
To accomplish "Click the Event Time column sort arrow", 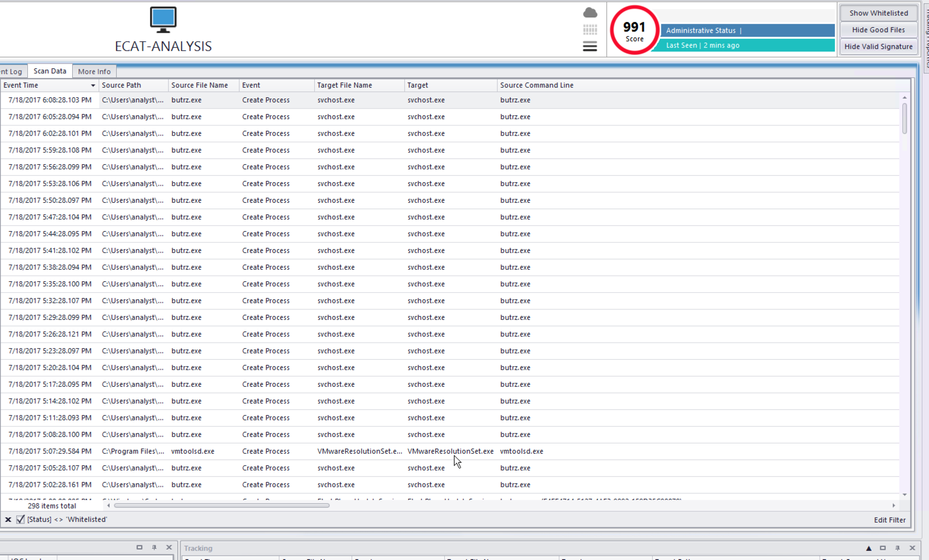I will (93, 86).
